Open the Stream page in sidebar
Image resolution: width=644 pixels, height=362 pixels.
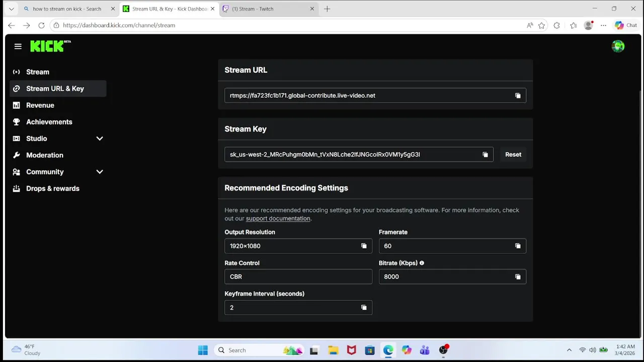(x=58, y=72)
